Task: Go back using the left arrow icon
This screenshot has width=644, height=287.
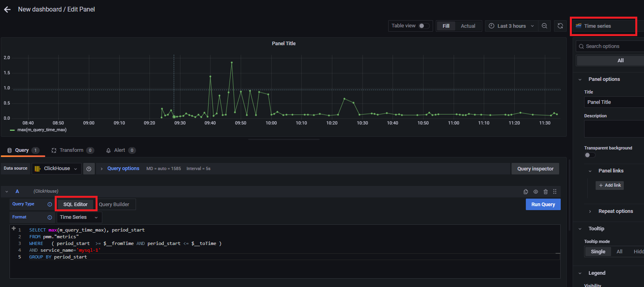Action: (7, 10)
